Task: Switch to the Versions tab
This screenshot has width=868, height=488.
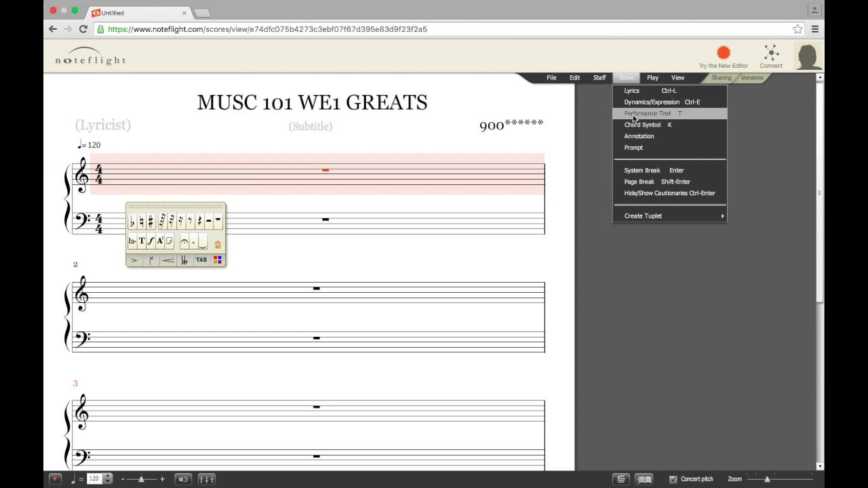Action: (x=752, y=78)
